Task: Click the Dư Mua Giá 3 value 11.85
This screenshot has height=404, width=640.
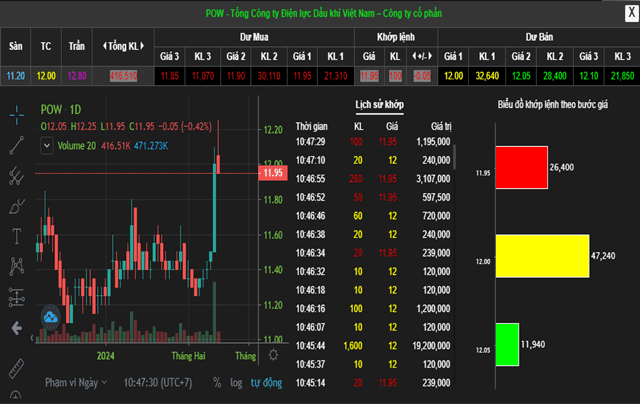Action: [169, 76]
